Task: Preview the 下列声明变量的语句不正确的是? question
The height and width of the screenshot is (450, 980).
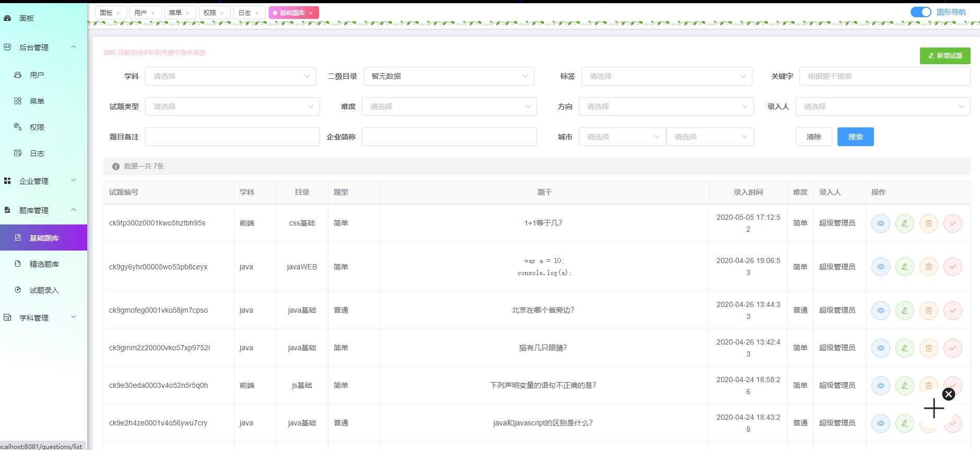Action: (881, 386)
